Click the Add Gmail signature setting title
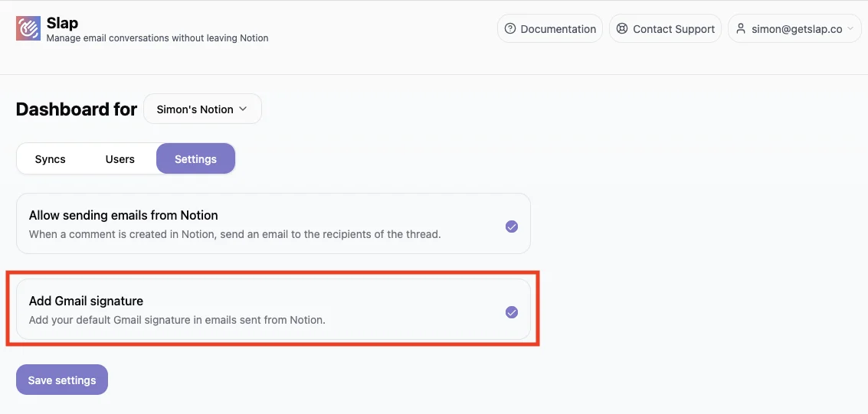The image size is (868, 414). pos(86,301)
